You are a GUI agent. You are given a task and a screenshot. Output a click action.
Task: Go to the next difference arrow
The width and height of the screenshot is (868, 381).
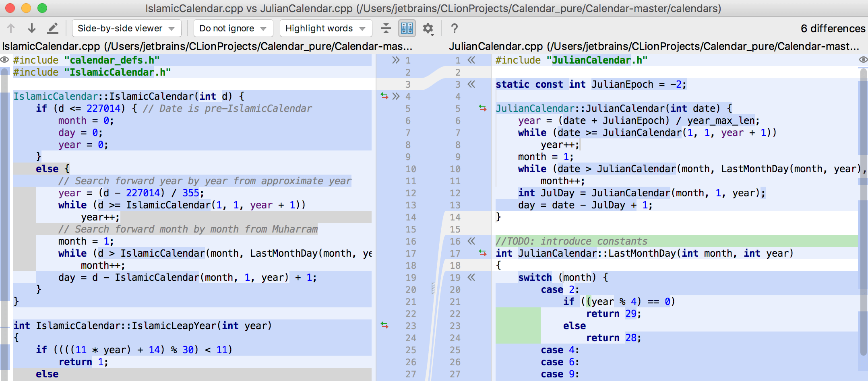tap(32, 28)
